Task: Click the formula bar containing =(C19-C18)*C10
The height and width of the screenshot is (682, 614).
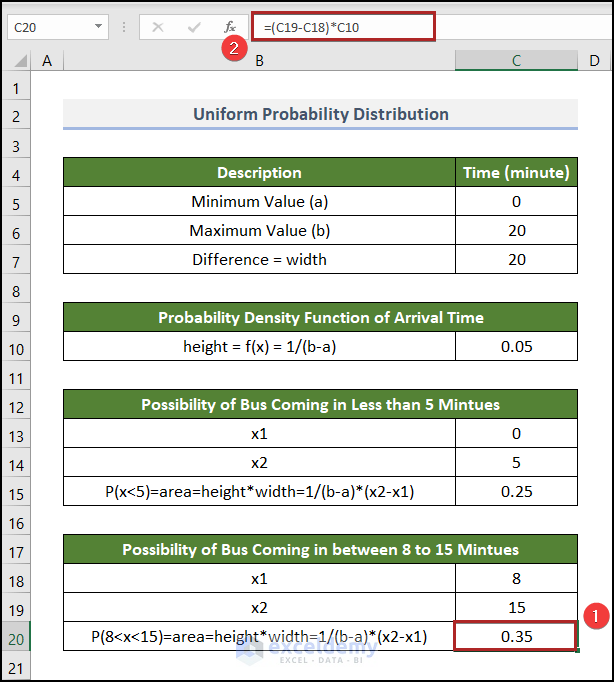Action: (x=343, y=27)
